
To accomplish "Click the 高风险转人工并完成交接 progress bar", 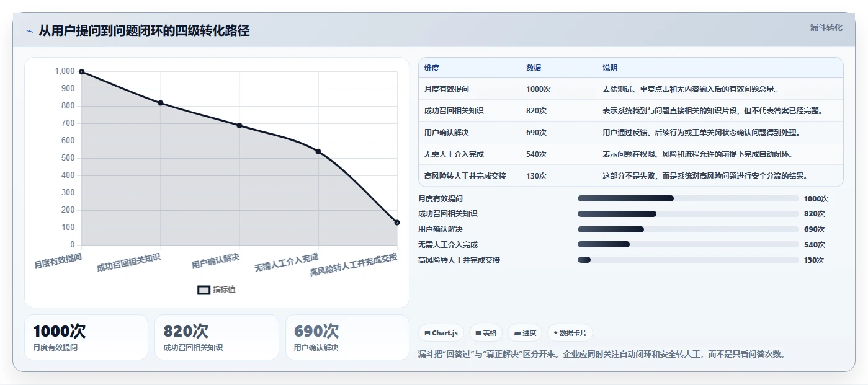I will 688,260.
